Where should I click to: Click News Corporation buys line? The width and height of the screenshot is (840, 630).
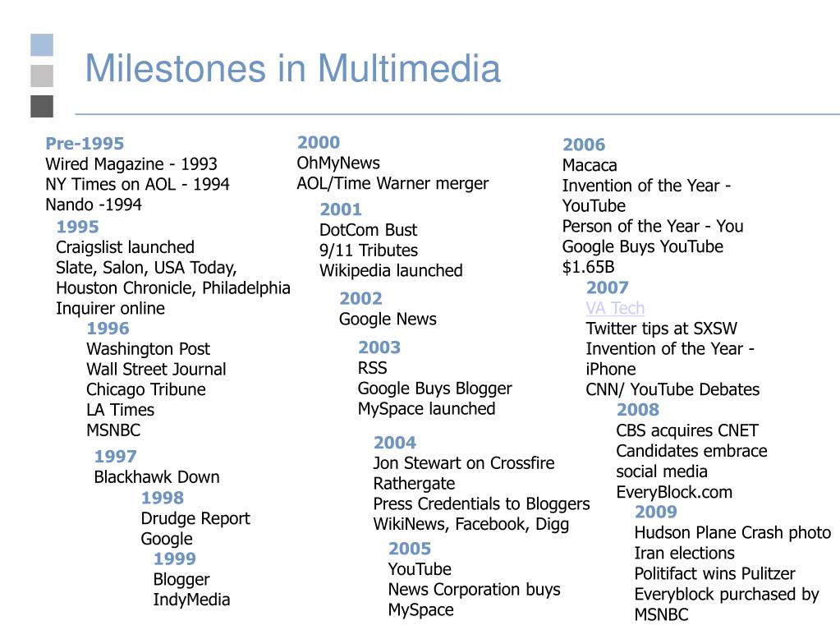(475, 589)
